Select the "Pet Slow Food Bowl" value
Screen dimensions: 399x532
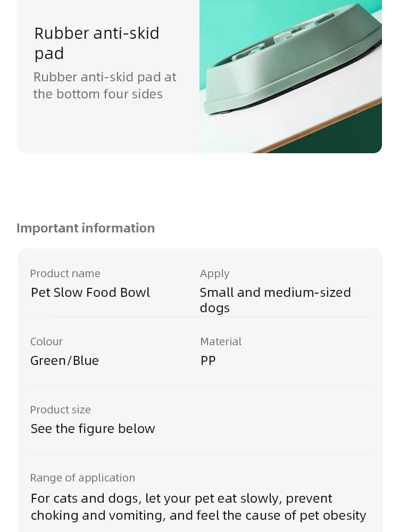pyautogui.click(x=90, y=293)
